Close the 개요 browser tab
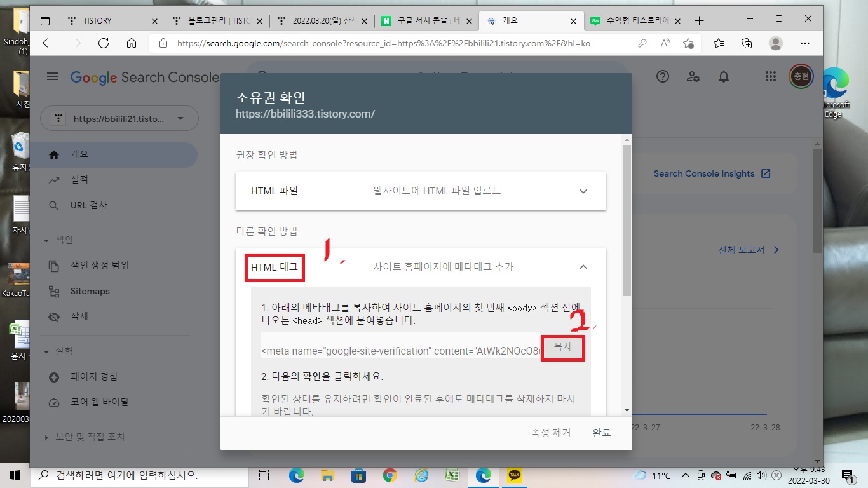Viewport: 868px width, 488px height. coord(573,21)
